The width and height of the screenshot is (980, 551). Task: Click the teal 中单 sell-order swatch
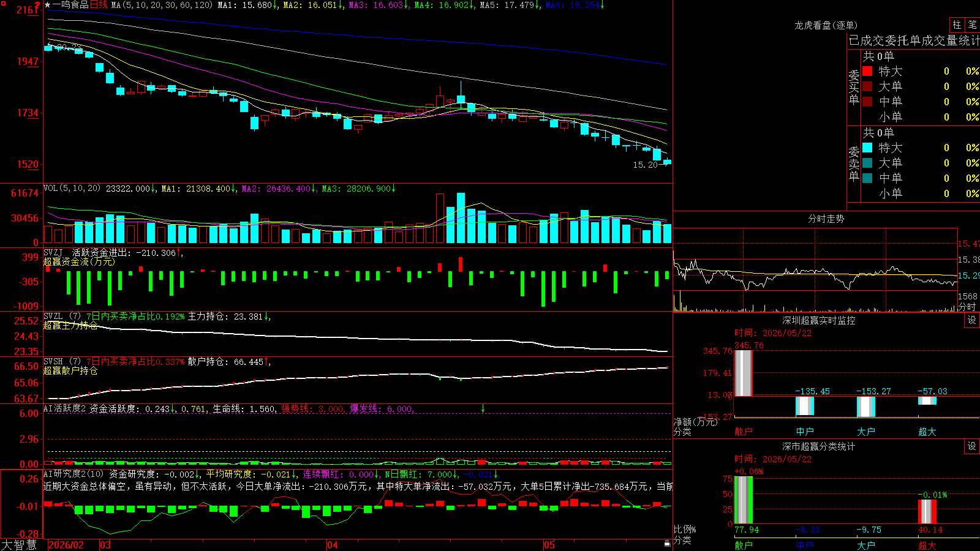pos(867,178)
